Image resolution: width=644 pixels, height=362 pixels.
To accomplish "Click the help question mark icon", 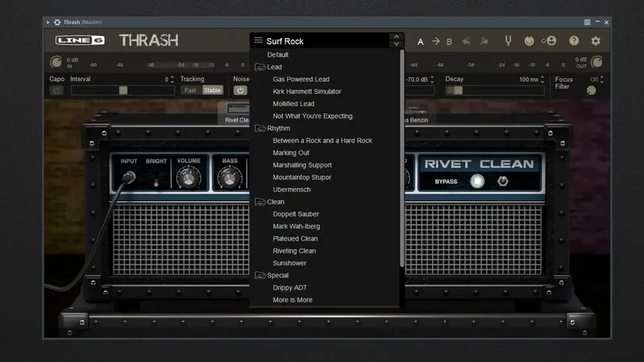I will (x=574, y=41).
